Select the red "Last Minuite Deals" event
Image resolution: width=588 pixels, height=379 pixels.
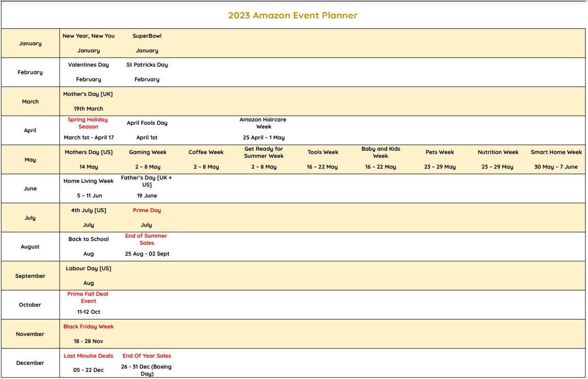pyautogui.click(x=88, y=356)
